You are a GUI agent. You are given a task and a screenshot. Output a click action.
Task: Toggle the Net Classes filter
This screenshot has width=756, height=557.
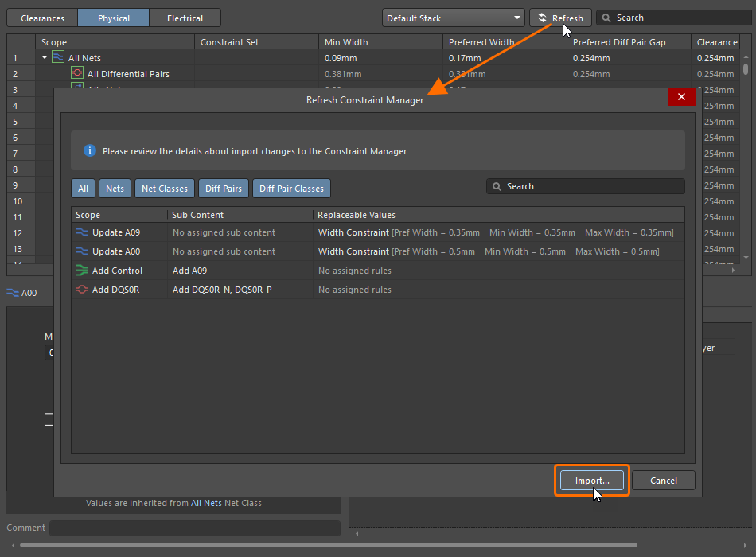point(165,189)
